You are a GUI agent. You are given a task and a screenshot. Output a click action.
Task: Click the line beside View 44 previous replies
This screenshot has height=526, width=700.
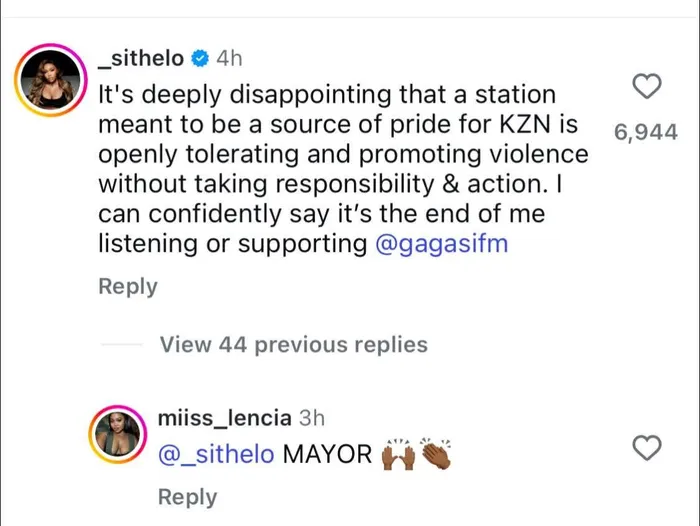pyautogui.click(x=123, y=345)
